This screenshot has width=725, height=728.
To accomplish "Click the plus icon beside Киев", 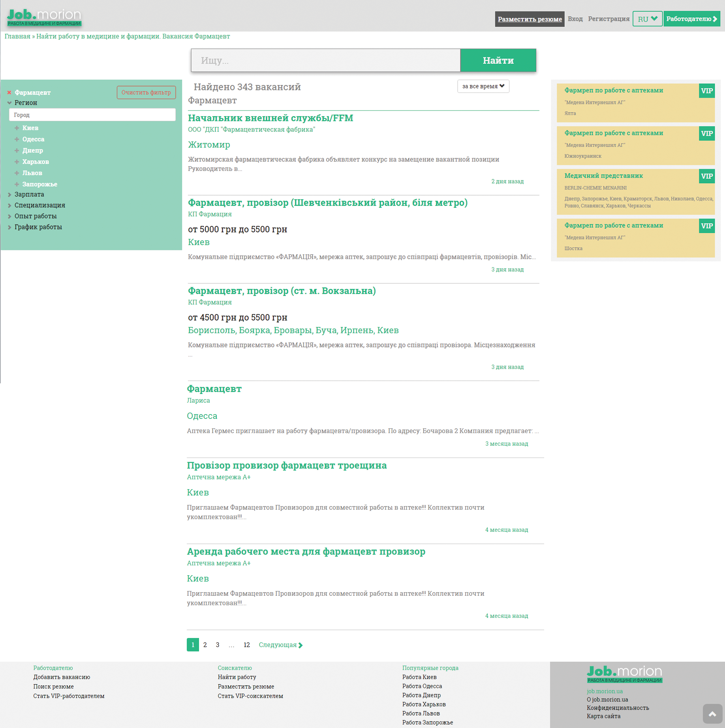I will click(17, 128).
